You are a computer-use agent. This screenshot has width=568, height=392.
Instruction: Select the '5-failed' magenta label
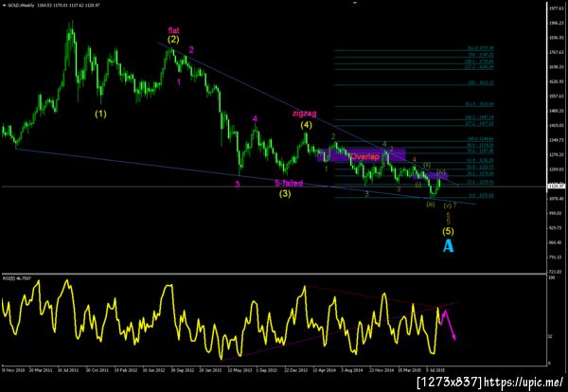point(289,184)
